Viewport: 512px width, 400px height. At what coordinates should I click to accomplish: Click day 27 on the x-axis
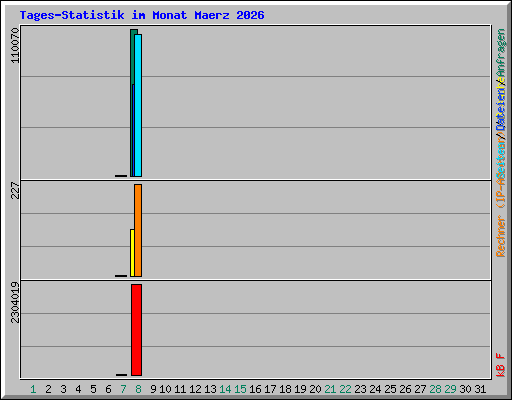pyautogui.click(x=420, y=389)
